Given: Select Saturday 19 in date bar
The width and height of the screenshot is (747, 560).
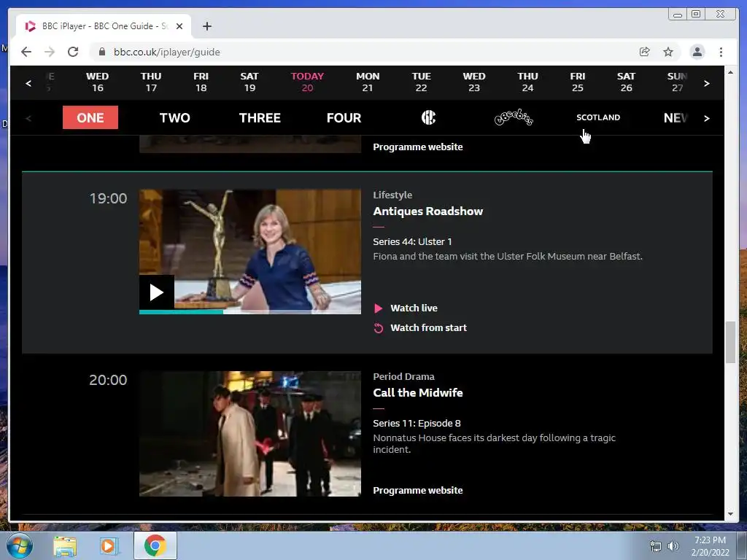Looking at the screenshot, I should click(249, 82).
